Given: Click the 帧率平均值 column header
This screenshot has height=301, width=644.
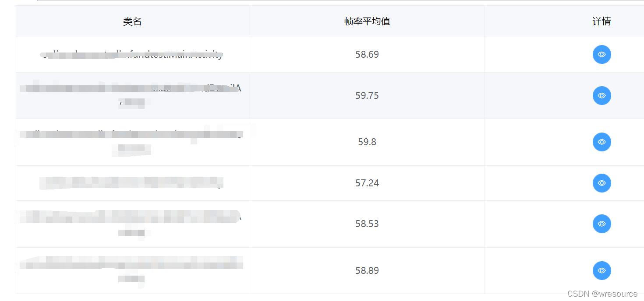Looking at the screenshot, I should tap(367, 21).
